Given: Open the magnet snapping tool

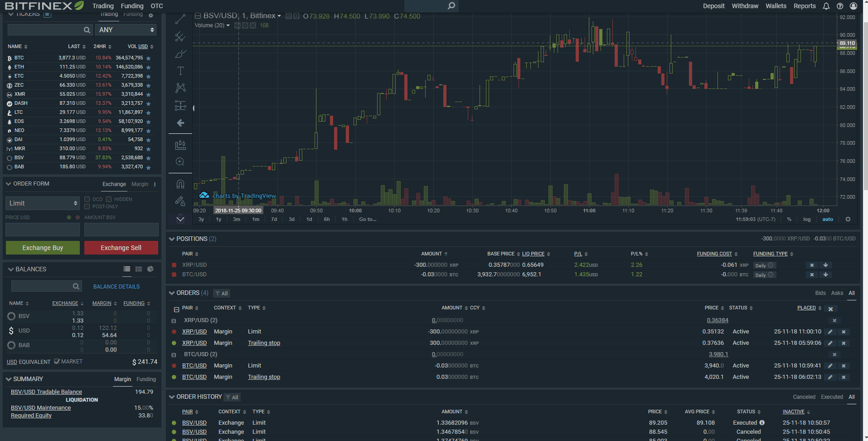Looking at the screenshot, I should click(x=180, y=184).
